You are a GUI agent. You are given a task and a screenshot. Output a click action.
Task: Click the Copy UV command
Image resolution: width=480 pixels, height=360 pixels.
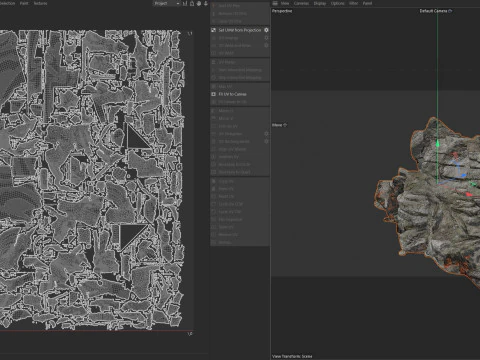[x=226, y=181]
